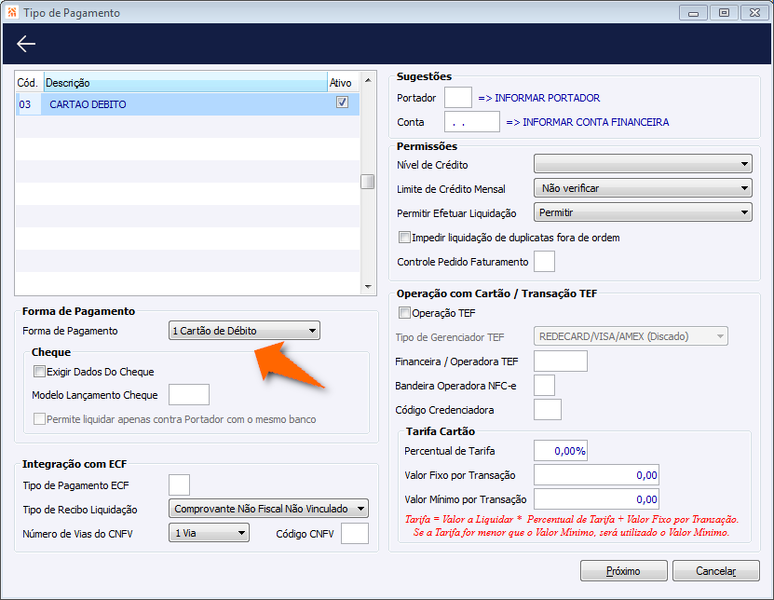This screenshot has height=600, width=774.
Task: Click the Conta input field
Action: pyautogui.click(x=472, y=121)
